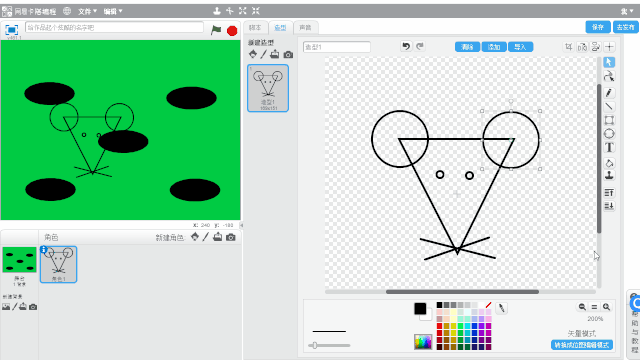Select the paint editor Stamp duplicate tool
Image resolution: width=640 pixels, height=360 pixels.
tap(609, 176)
